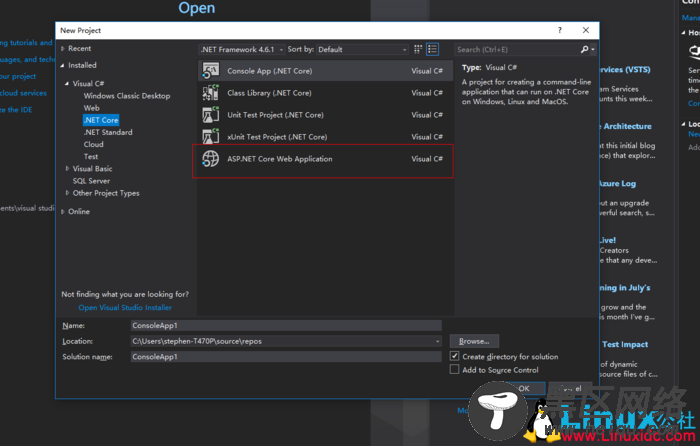Screen dimensions: 700x446
Task: Select the .NET Core category
Action: point(101,120)
